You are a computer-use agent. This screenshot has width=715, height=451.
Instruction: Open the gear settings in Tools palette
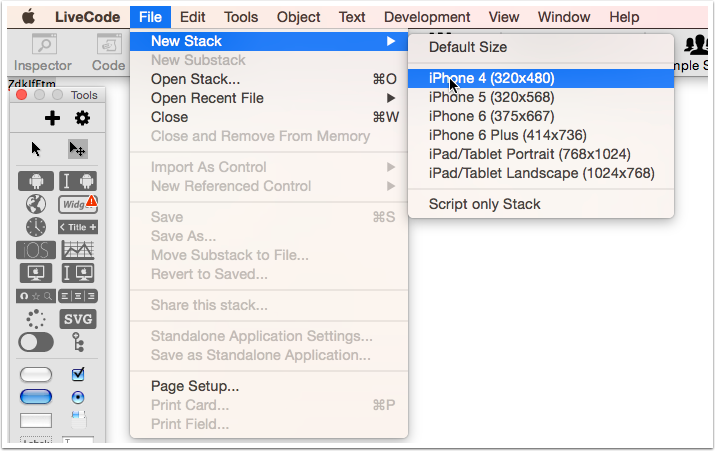pos(83,119)
